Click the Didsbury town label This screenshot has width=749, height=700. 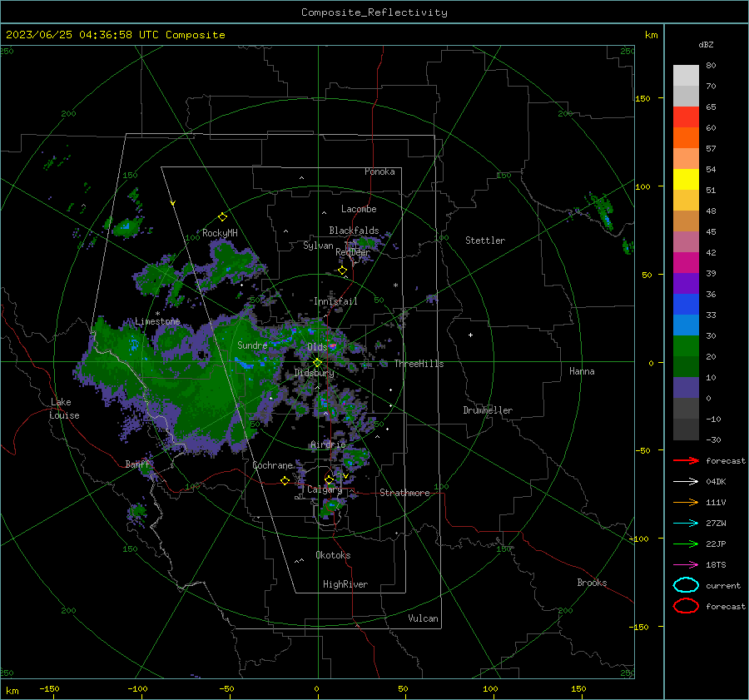pyautogui.click(x=314, y=372)
